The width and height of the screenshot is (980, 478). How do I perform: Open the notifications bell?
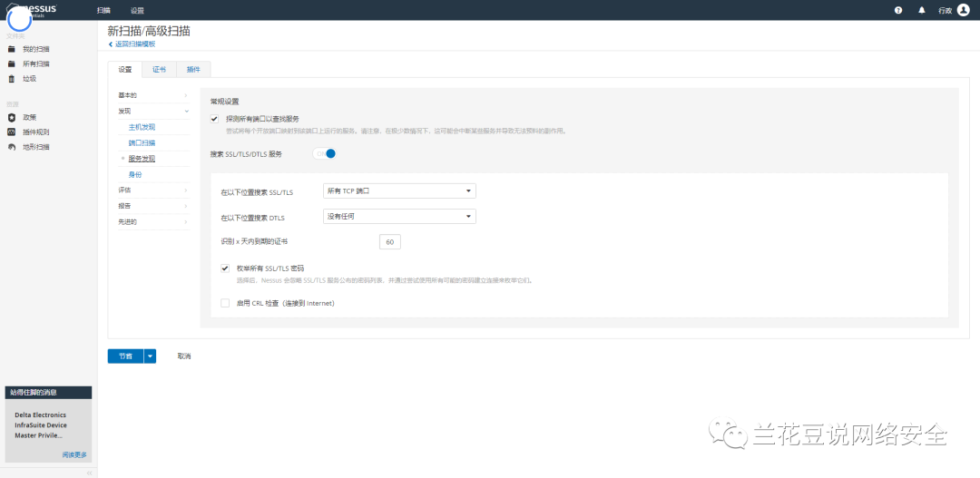922,10
